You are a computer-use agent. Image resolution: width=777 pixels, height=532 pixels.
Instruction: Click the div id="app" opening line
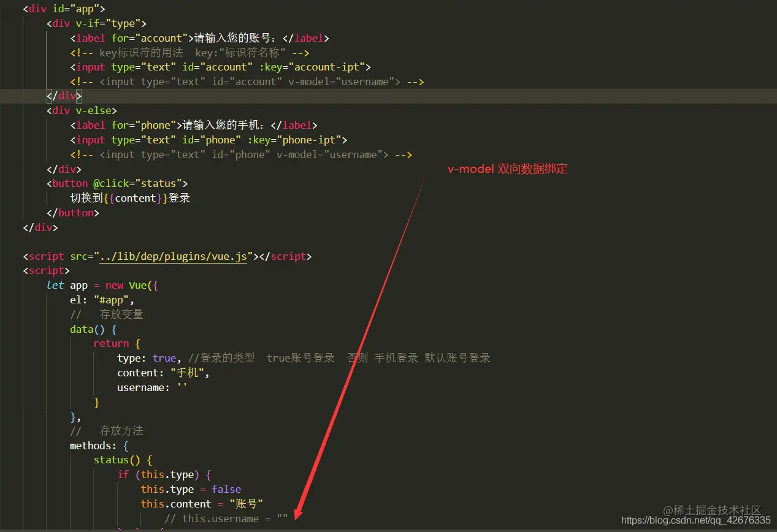click(x=64, y=9)
